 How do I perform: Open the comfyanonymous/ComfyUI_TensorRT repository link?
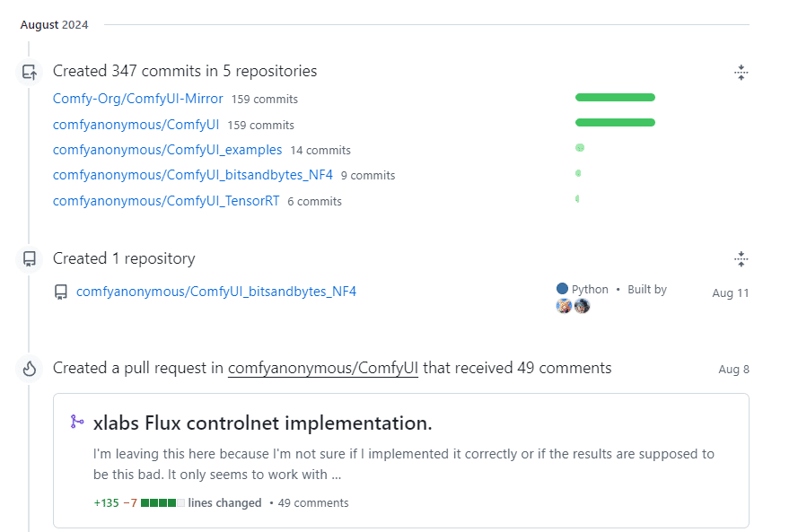(166, 201)
